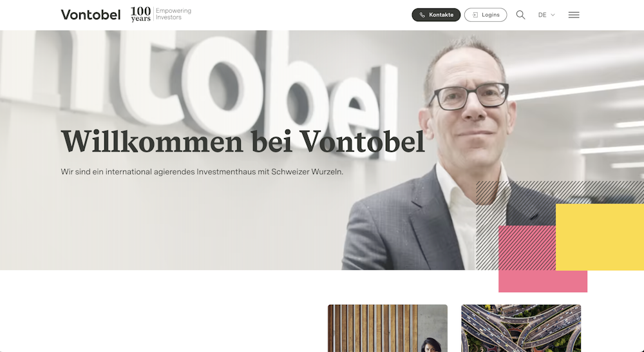Click the yellow square graphic
This screenshot has width=644, height=352.
[600, 237]
